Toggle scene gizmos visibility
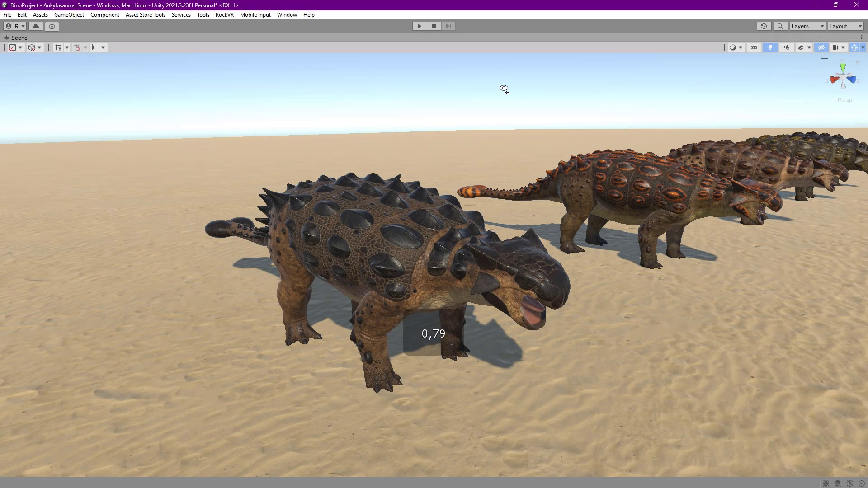 click(x=854, y=47)
